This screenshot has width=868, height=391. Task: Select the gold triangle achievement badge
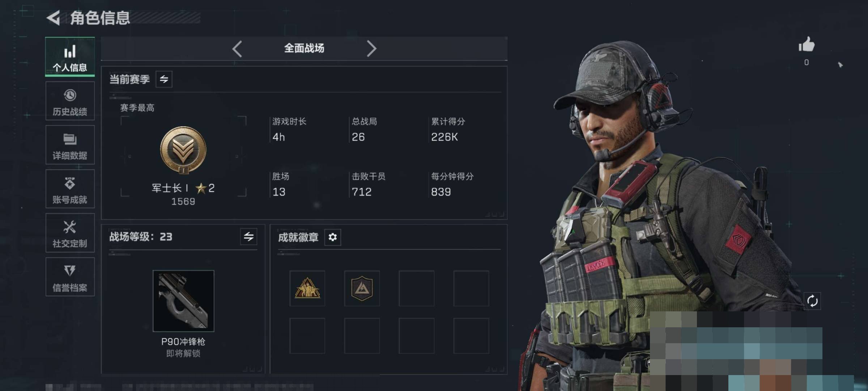tap(307, 289)
